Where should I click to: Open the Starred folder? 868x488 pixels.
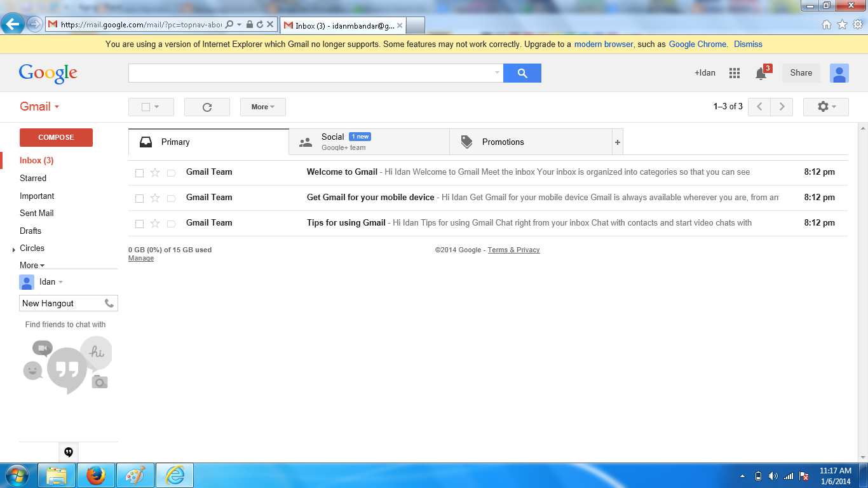[x=33, y=179]
